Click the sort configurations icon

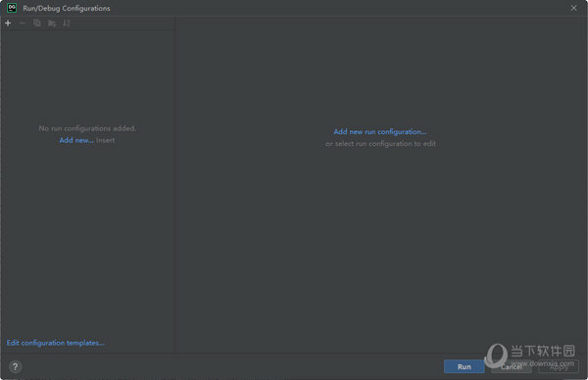pyautogui.click(x=67, y=24)
